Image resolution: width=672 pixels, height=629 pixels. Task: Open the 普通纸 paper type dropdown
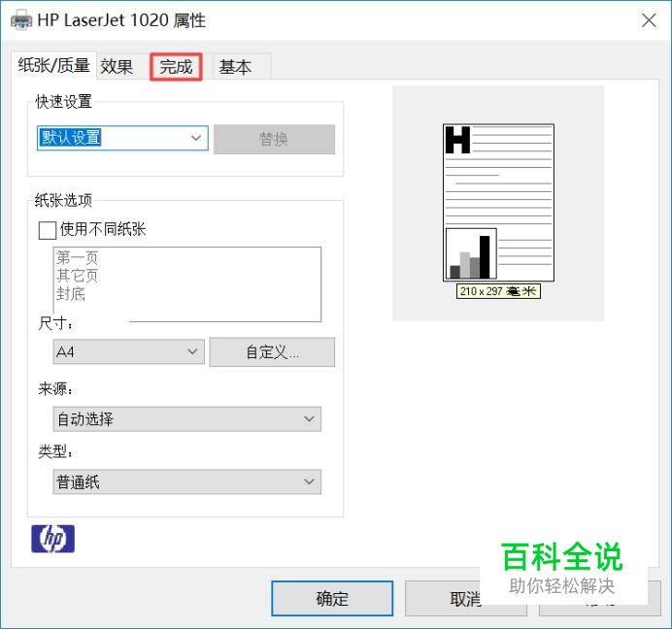[186, 481]
